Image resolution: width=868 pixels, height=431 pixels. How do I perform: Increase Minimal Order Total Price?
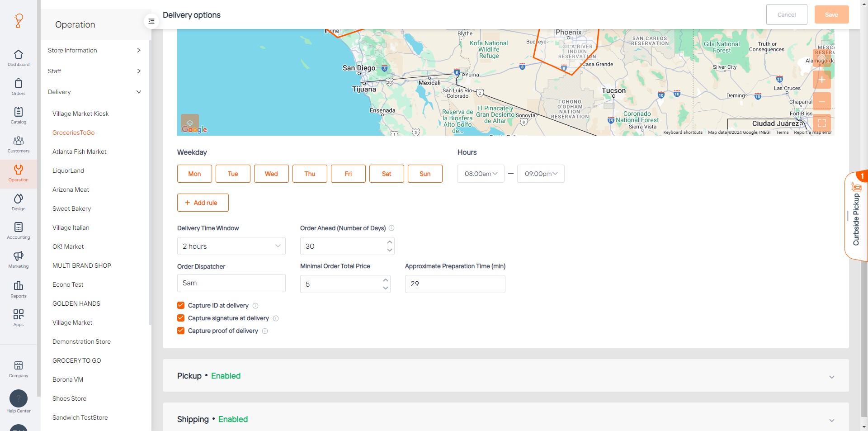pos(385,280)
